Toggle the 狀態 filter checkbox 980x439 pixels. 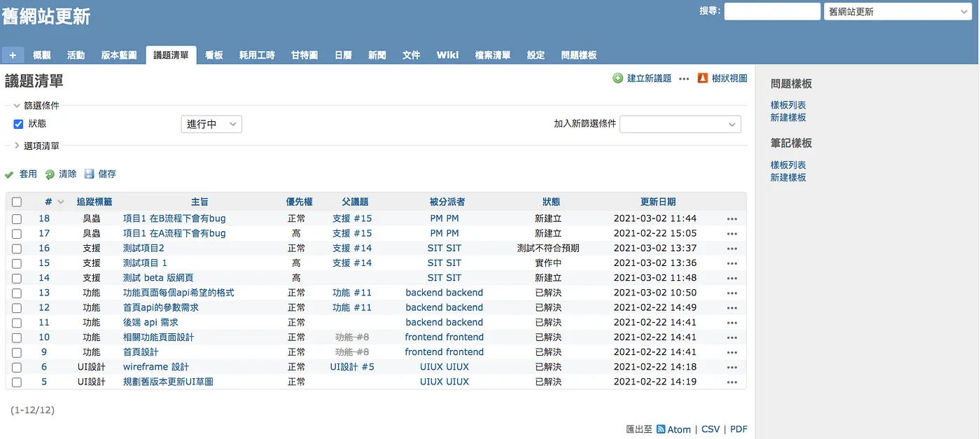pyautogui.click(x=19, y=124)
